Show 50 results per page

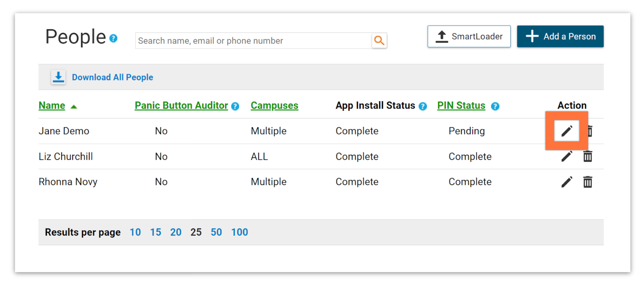pos(216,232)
